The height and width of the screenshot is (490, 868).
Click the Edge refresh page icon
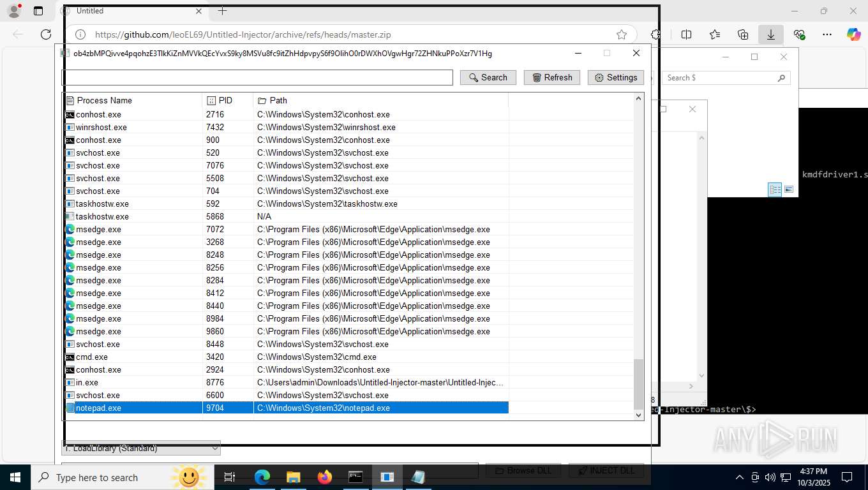(x=45, y=34)
